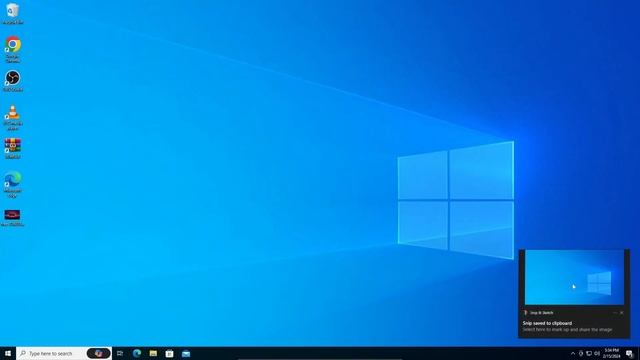The height and width of the screenshot is (360, 640).
Task: Click the Select here to mark up text
Action: (567, 329)
